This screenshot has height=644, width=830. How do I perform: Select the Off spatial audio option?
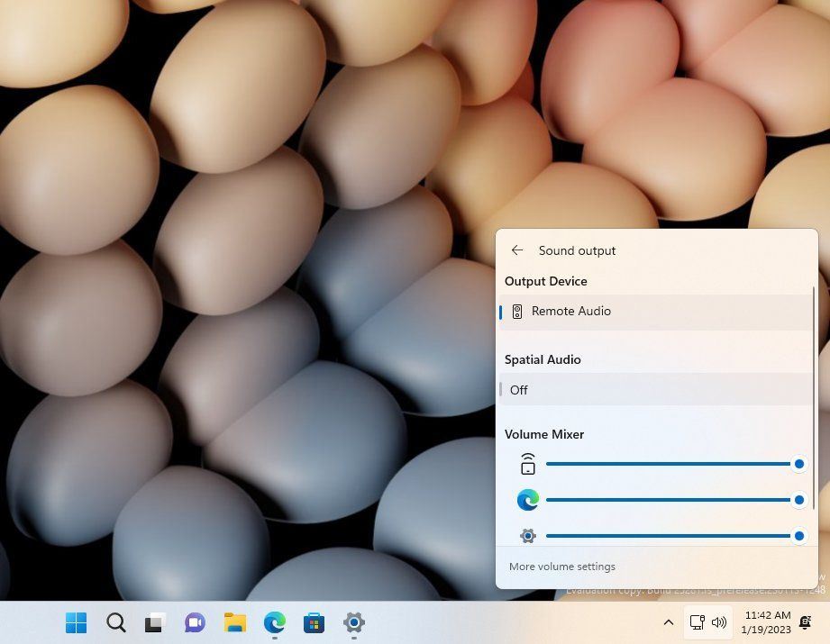click(x=519, y=390)
